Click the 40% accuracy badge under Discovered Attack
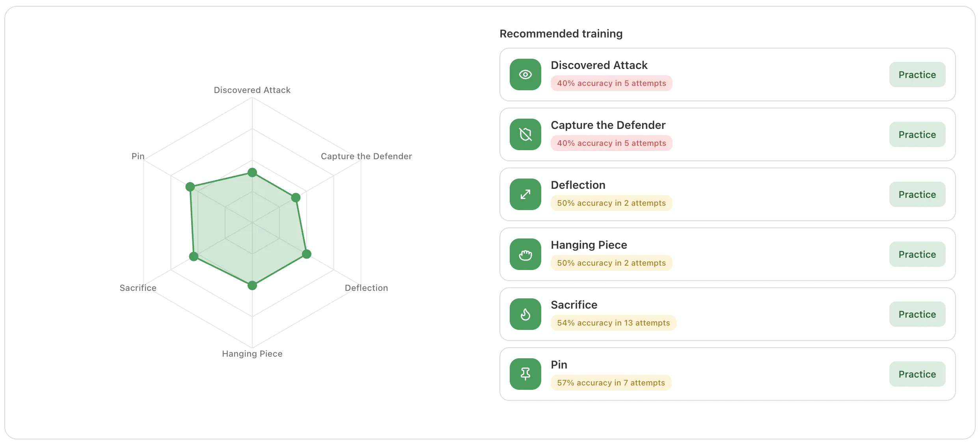Image resolution: width=980 pixels, height=443 pixels. click(x=611, y=83)
